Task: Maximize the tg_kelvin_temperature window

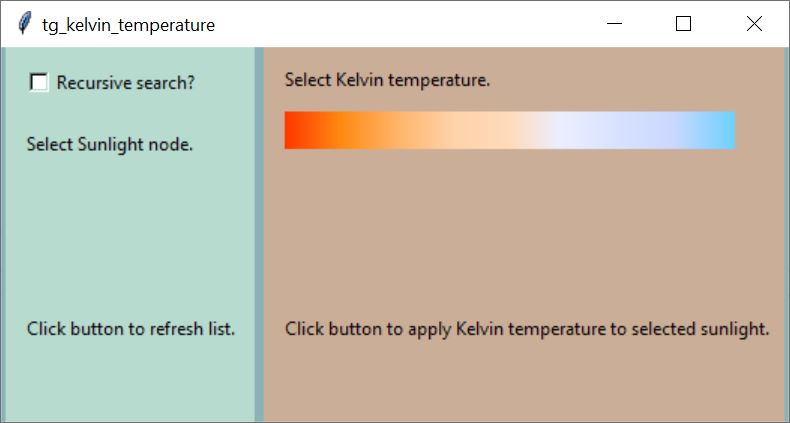Action: [x=683, y=24]
